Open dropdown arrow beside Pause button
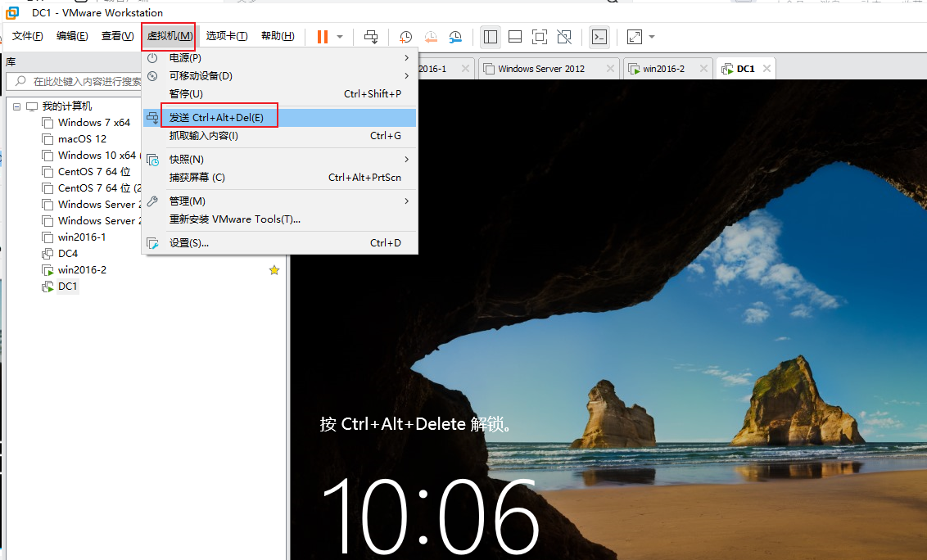The height and width of the screenshot is (560, 927). pos(340,37)
